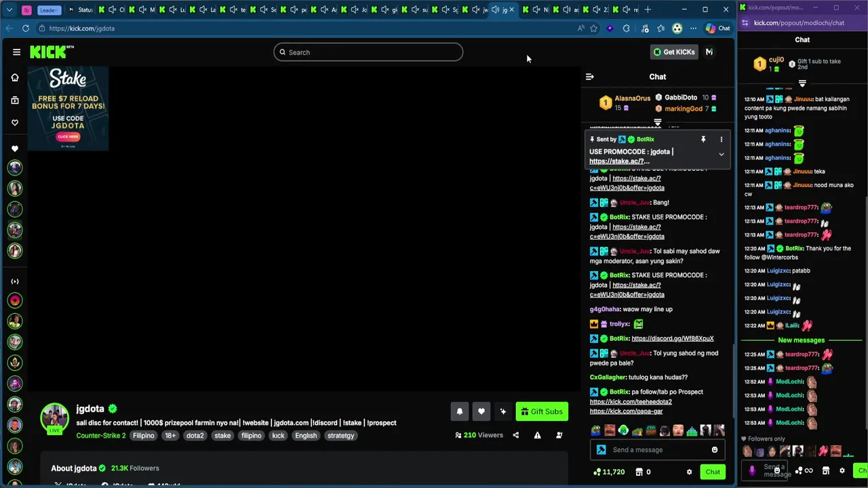
Task: Select the stake tag
Action: pyautogui.click(x=223, y=436)
